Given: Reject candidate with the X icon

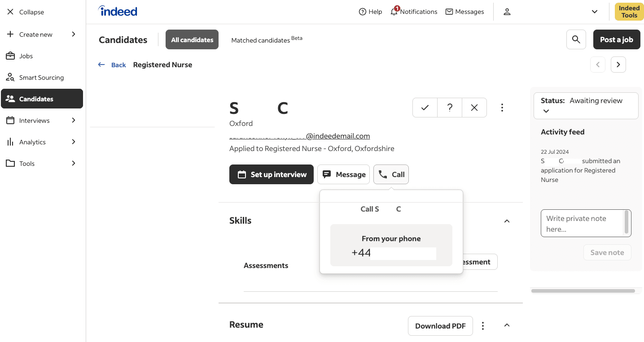Looking at the screenshot, I should pos(474,108).
